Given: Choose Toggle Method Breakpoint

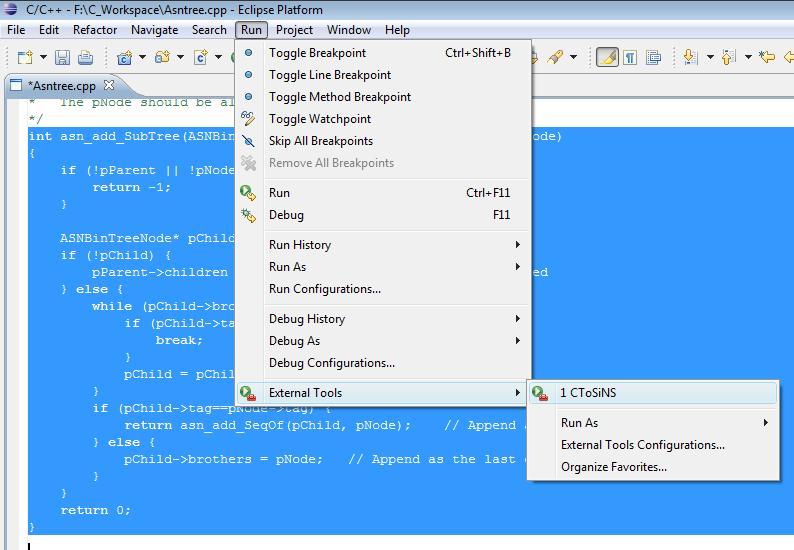Looking at the screenshot, I should [x=383, y=97].
